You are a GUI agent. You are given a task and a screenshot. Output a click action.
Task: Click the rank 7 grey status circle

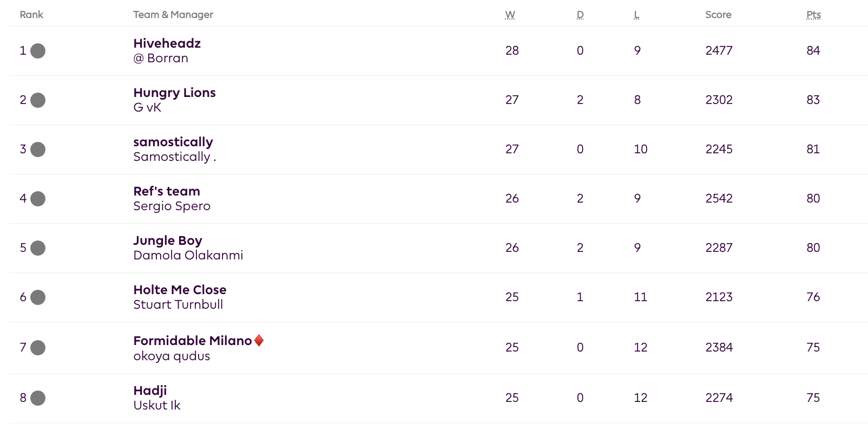(38, 348)
